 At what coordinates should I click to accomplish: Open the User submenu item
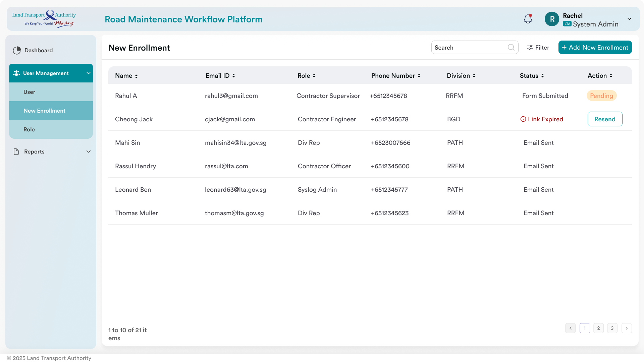click(51, 92)
